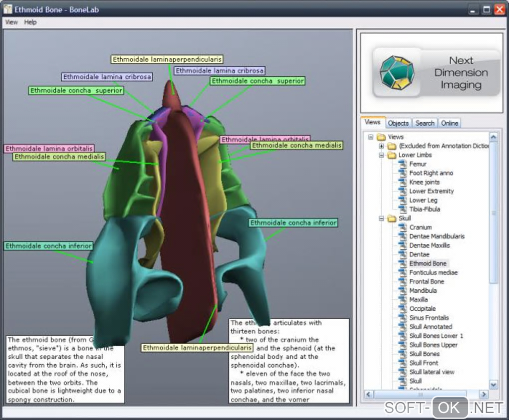The image size is (509, 420).
Task: Click the Tibia-Fibula view icon
Action: pyautogui.click(x=403, y=210)
